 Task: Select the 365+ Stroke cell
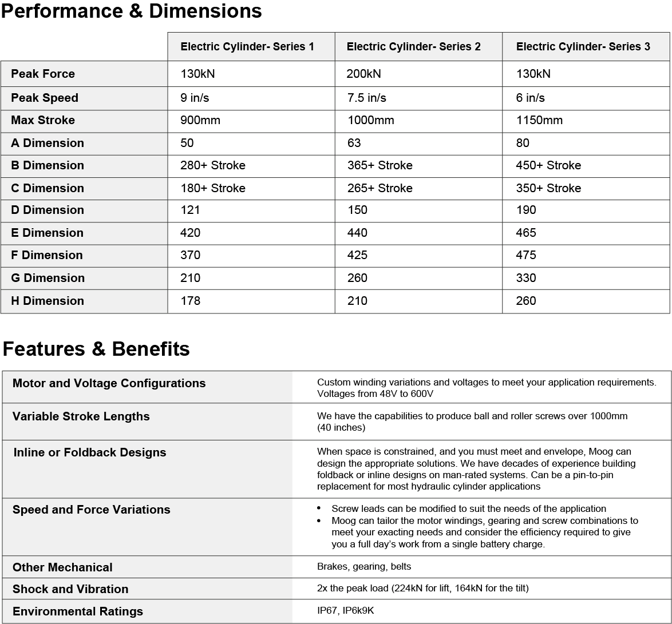coord(380,165)
